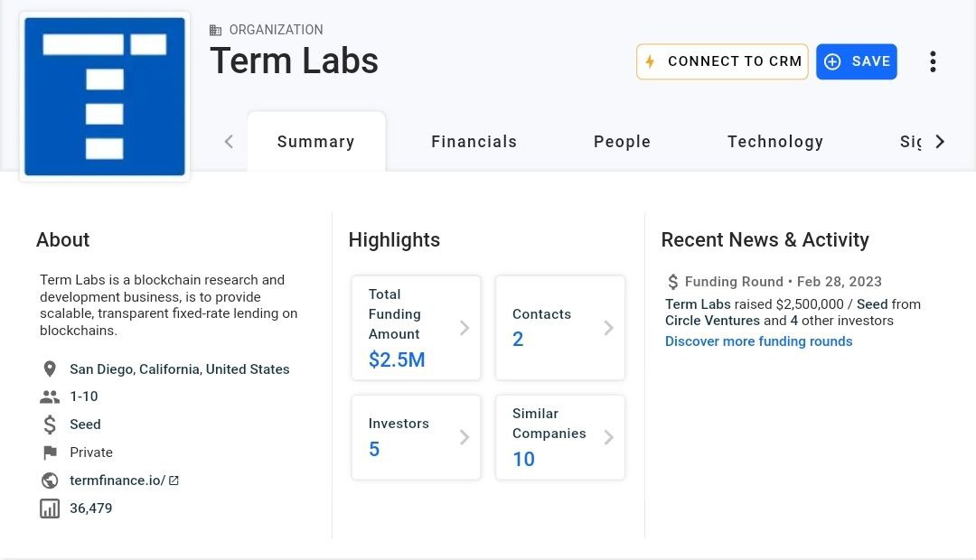Switch to the People tab
The width and height of the screenshot is (976, 560).
coord(623,142)
